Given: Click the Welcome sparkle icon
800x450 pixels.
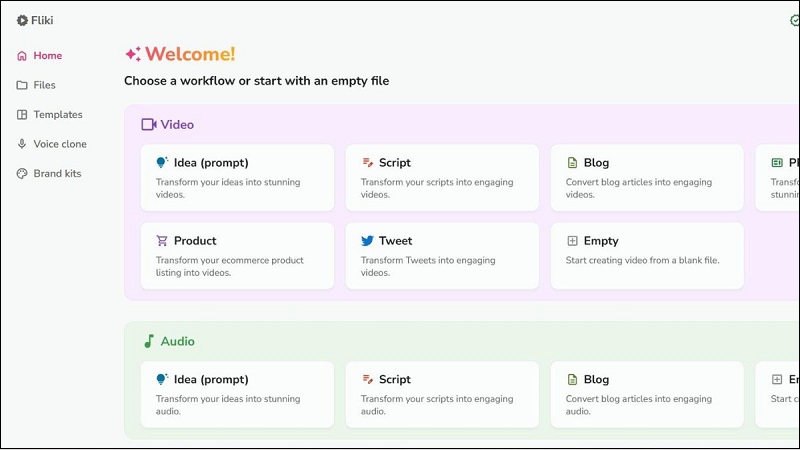Looking at the screenshot, I should tap(132, 55).
